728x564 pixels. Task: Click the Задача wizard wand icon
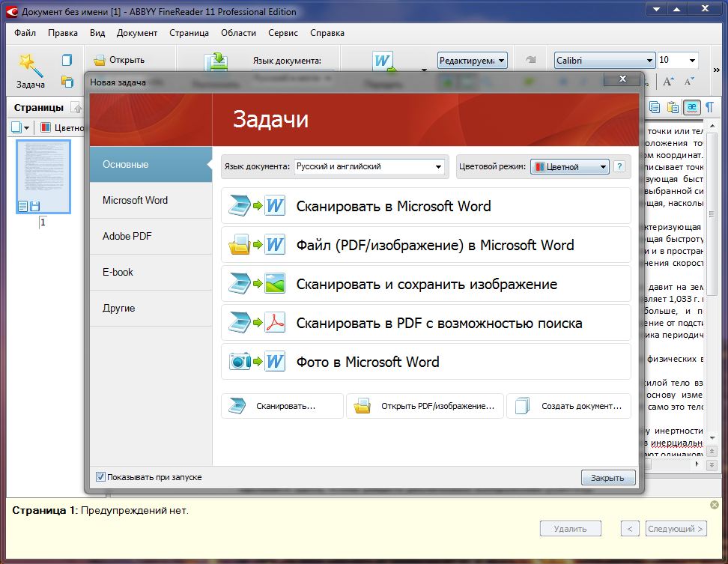click(x=30, y=65)
